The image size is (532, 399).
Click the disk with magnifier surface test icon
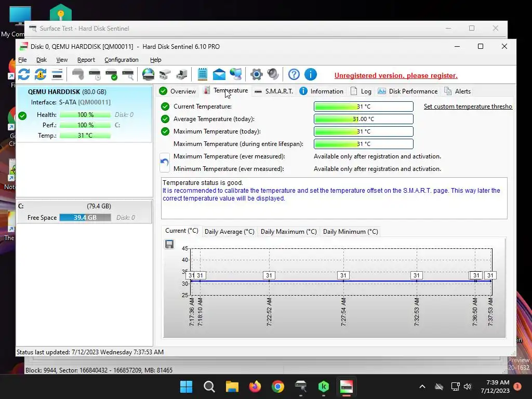tap(128, 74)
